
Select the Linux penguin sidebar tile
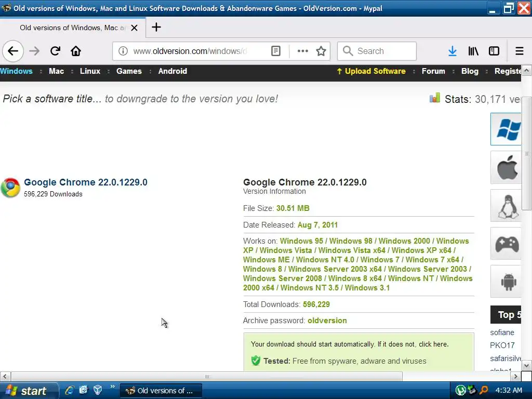pyautogui.click(x=506, y=206)
